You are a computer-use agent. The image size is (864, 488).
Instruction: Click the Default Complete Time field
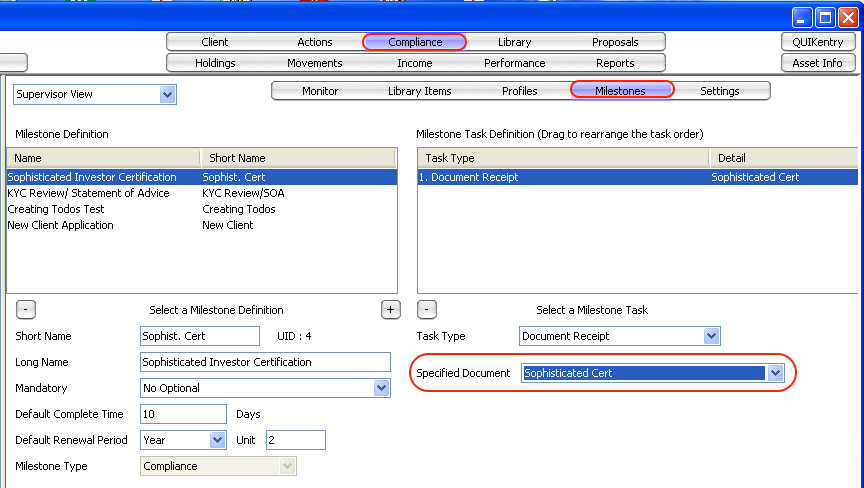coord(183,414)
